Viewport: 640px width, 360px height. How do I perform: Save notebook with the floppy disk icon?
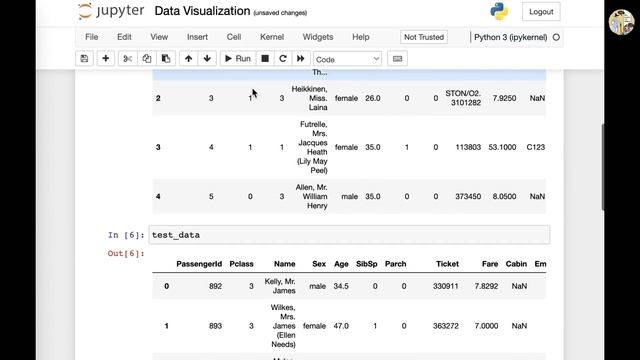tap(84, 59)
